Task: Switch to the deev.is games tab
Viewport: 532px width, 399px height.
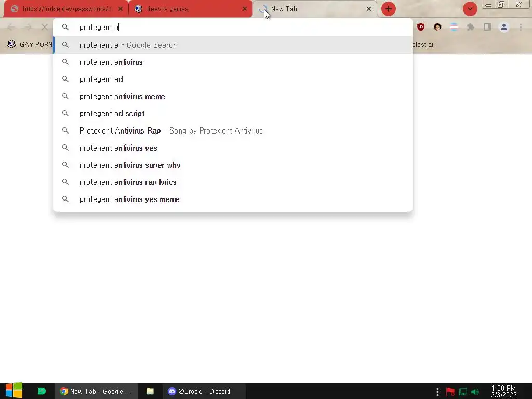Action: pyautogui.click(x=190, y=9)
